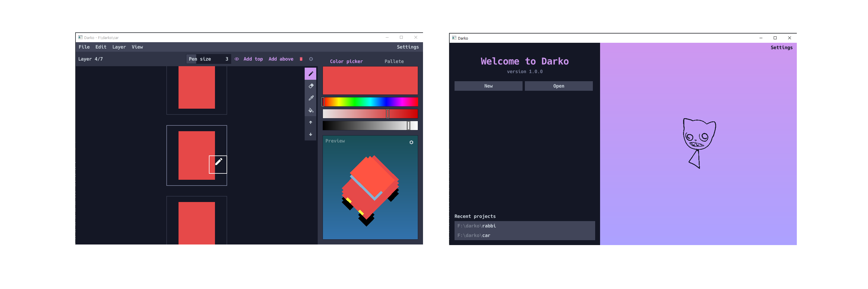868x289 pixels.
Task: Select the Pen tool in the toolbar
Action: (310, 74)
